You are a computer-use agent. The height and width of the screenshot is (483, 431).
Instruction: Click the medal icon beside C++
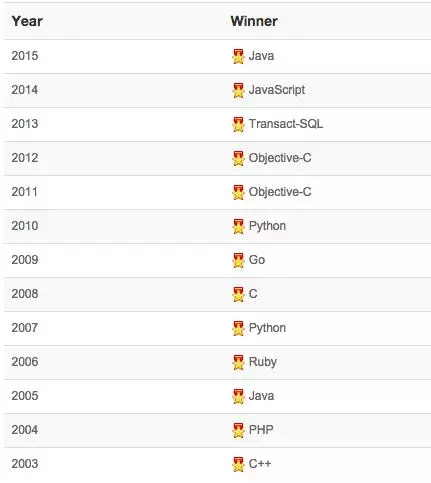tap(238, 464)
